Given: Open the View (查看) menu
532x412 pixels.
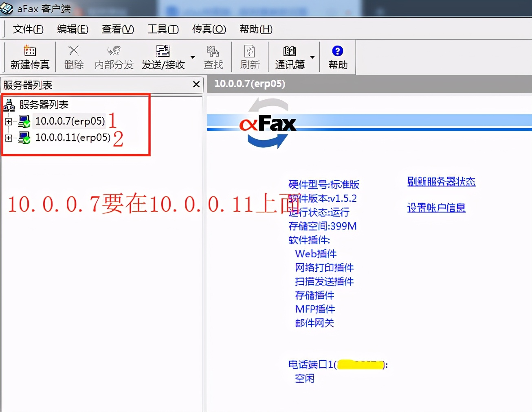Looking at the screenshot, I should click(x=118, y=29).
